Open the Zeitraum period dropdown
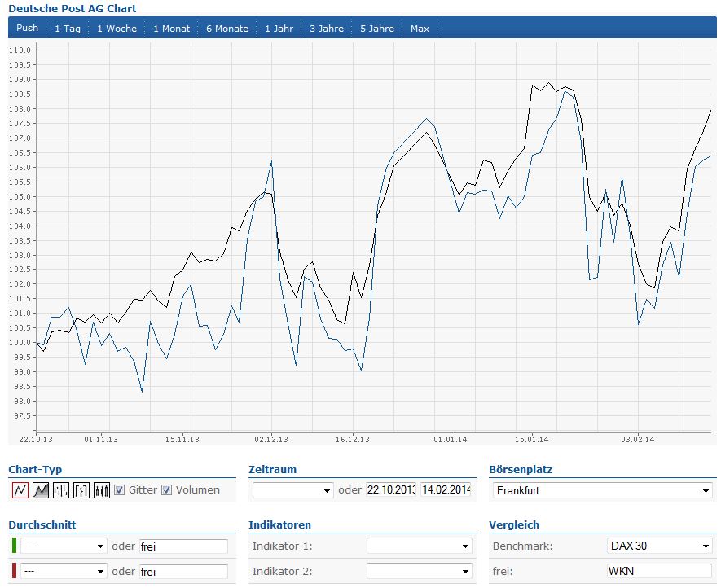721x588 pixels. [x=293, y=490]
